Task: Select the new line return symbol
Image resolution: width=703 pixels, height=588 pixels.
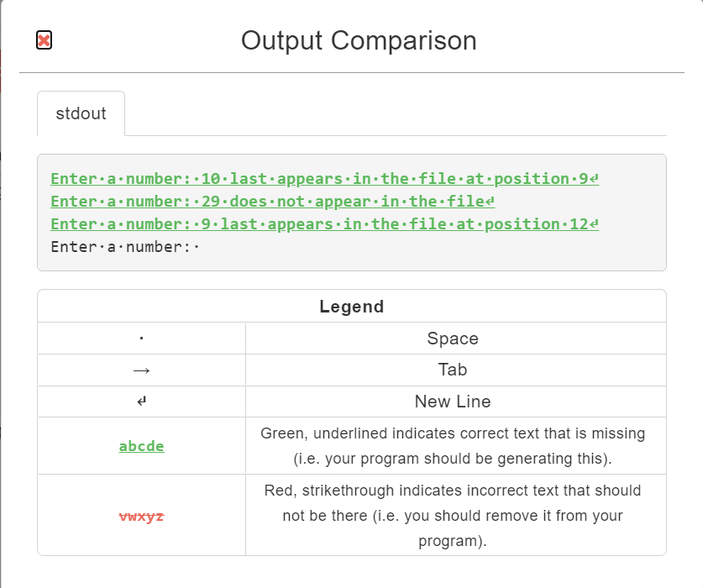Action: pos(140,402)
